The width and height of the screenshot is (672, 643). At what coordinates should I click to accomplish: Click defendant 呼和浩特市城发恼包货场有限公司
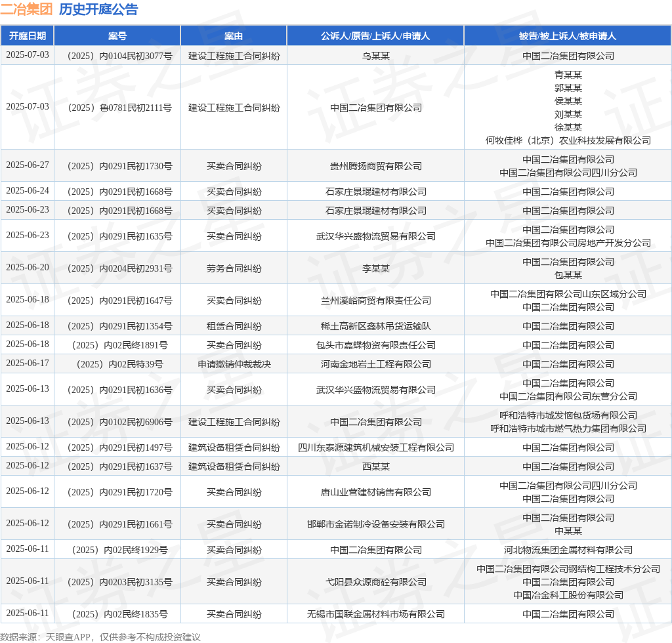coord(568,415)
